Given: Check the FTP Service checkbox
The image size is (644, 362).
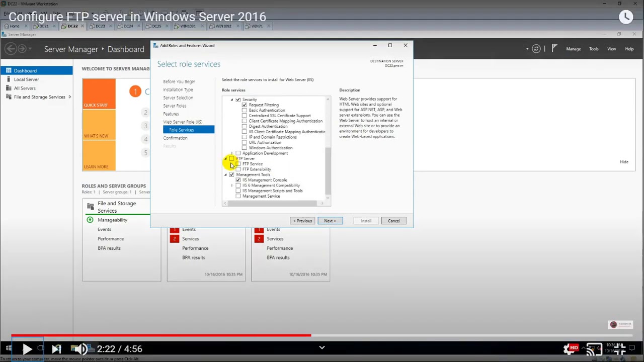Looking at the screenshot, I should point(238,164).
